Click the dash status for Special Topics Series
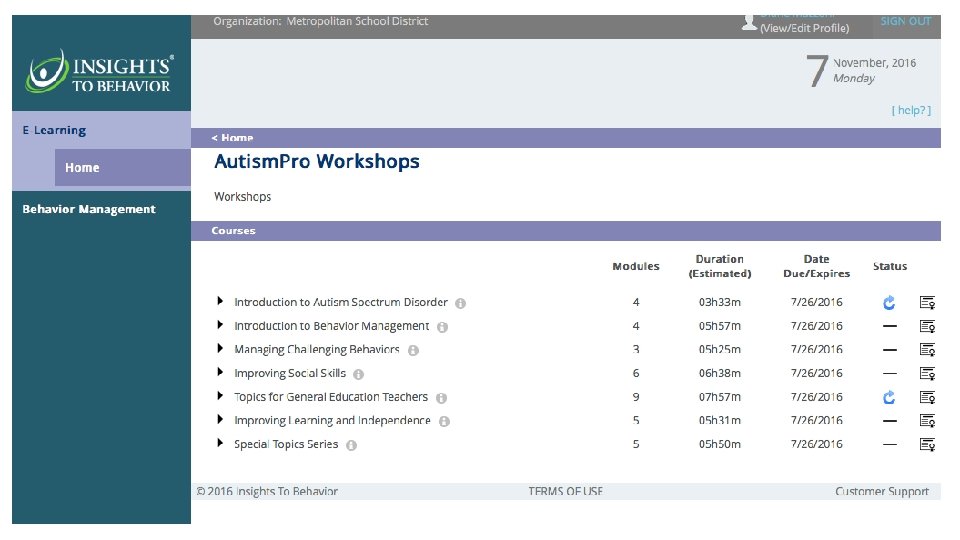This screenshot has width=960, height=540. [890, 444]
